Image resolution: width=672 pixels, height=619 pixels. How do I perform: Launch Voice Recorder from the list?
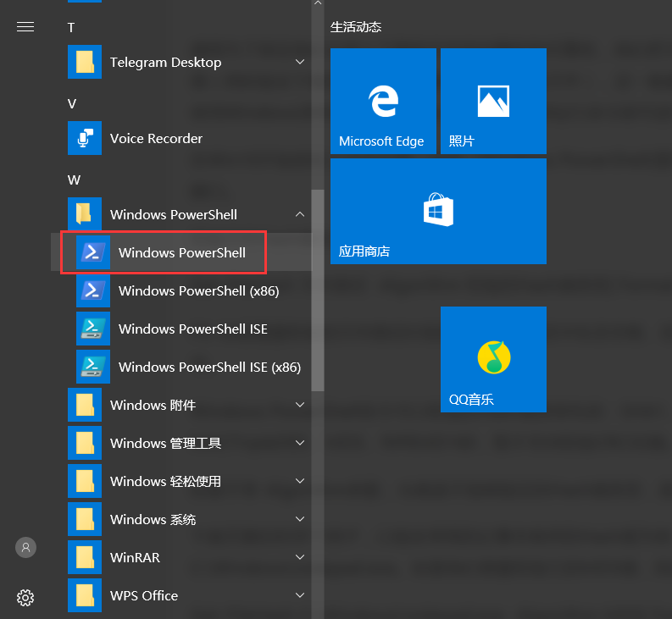pos(156,138)
